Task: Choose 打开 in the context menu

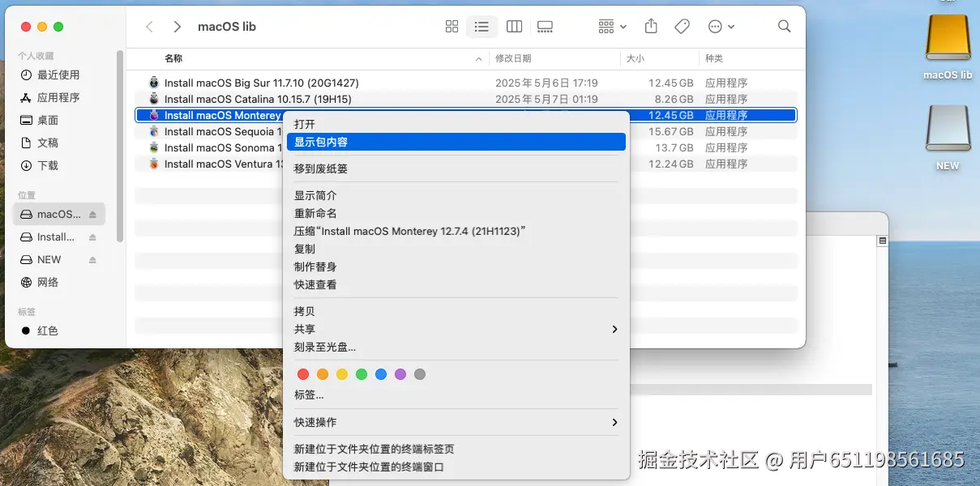Action: tap(456, 124)
